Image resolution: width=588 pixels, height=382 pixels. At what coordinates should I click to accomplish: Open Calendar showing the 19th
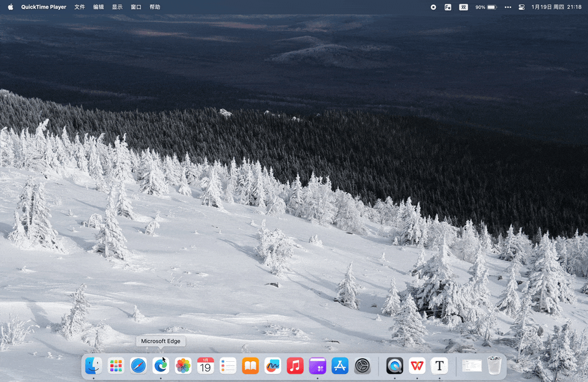(x=205, y=365)
